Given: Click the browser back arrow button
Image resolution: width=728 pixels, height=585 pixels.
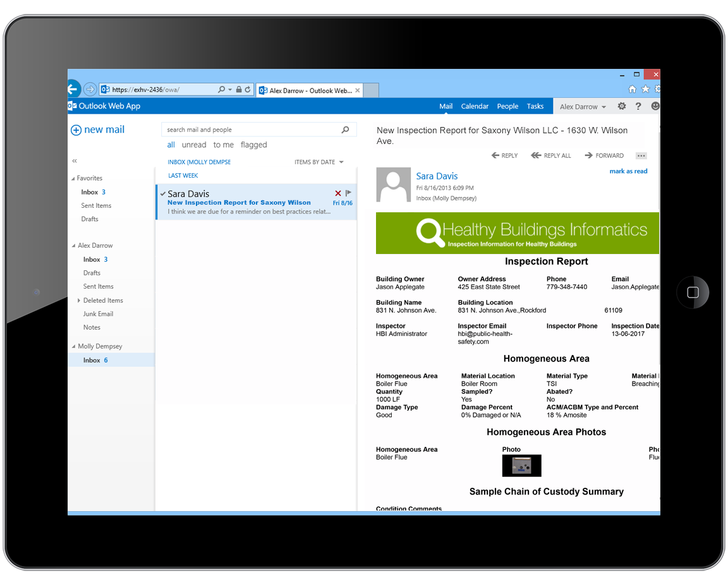Looking at the screenshot, I should [73, 89].
